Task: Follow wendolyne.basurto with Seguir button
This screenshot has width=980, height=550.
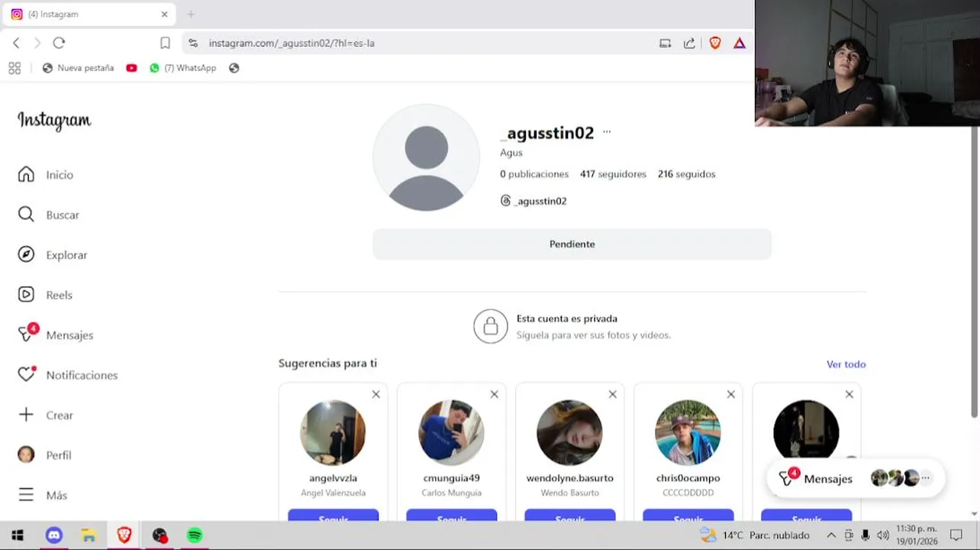Action: click(x=569, y=516)
